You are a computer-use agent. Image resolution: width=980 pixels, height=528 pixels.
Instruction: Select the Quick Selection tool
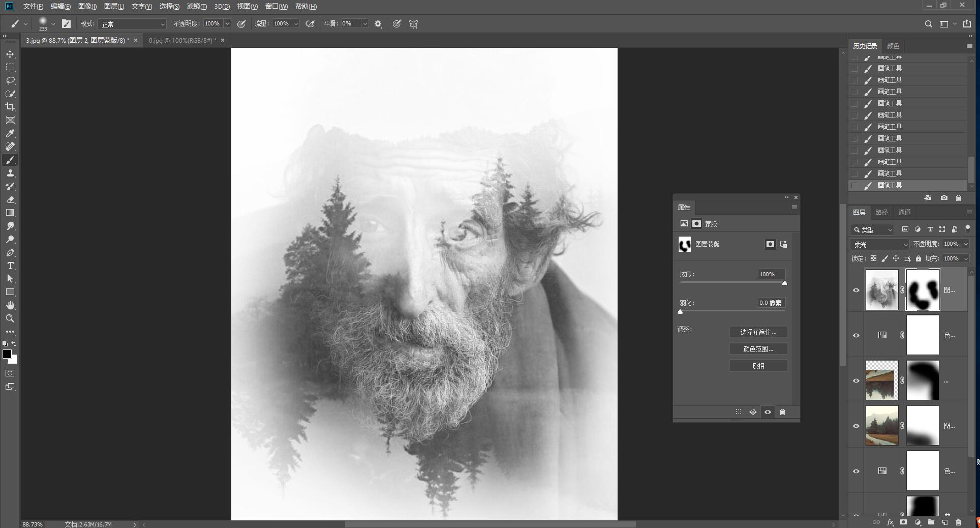(x=10, y=94)
